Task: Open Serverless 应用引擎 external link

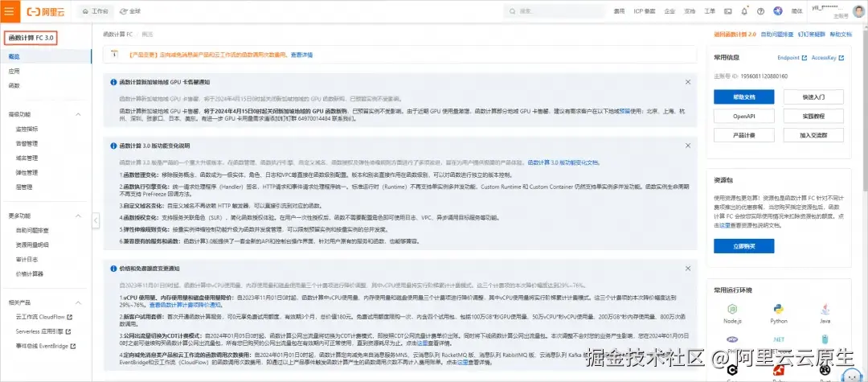Action: 43,331
